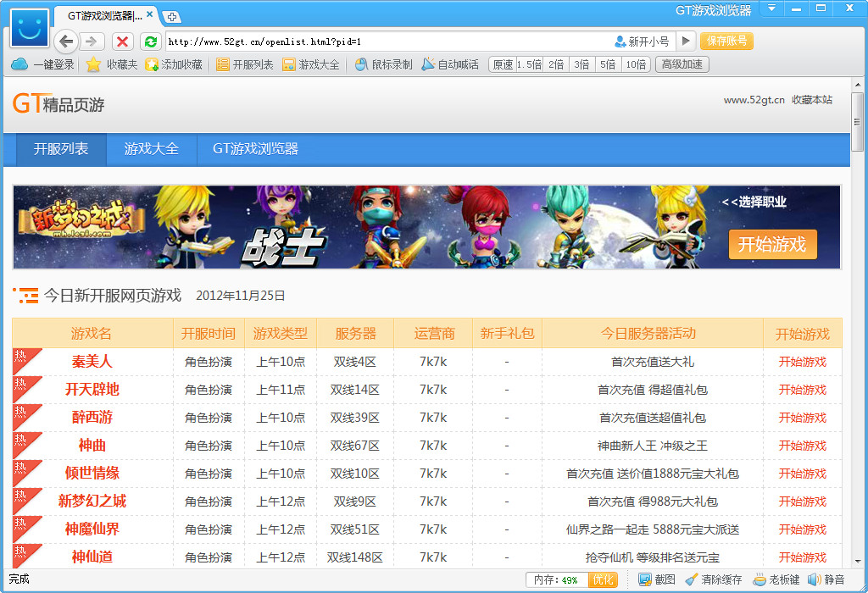The width and height of the screenshot is (868, 593).
Task: Open 游戏大全 from the toolbar
Action: click(x=310, y=64)
